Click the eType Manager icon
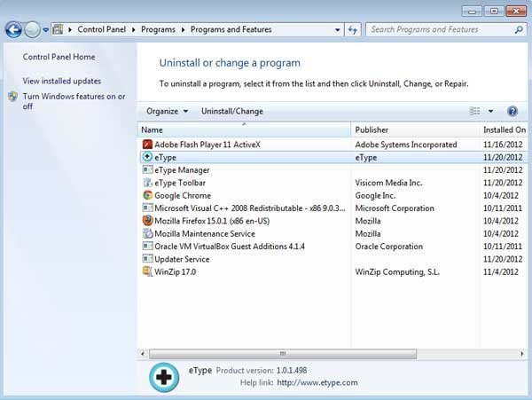Image resolution: width=532 pixels, height=400 pixels. click(147, 169)
